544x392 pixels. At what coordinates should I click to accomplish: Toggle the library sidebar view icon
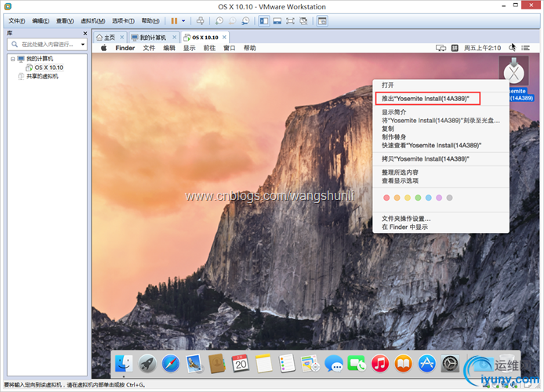264,21
